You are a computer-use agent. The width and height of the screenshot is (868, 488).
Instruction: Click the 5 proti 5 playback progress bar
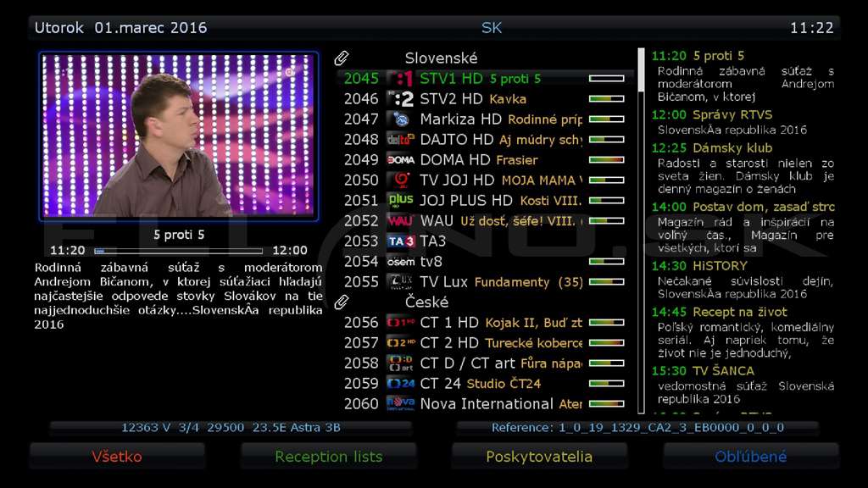click(178, 251)
